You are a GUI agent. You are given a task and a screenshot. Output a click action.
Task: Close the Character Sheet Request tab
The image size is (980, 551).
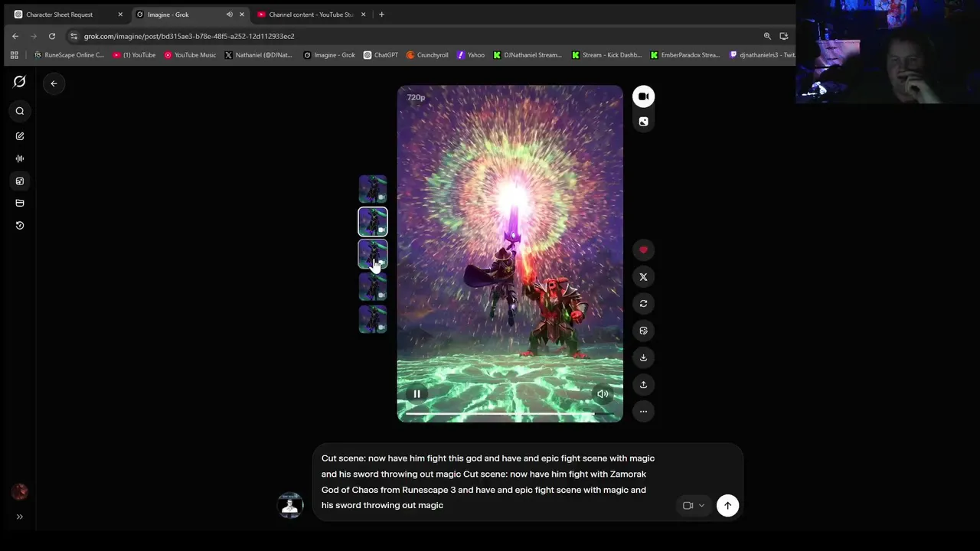click(120, 15)
